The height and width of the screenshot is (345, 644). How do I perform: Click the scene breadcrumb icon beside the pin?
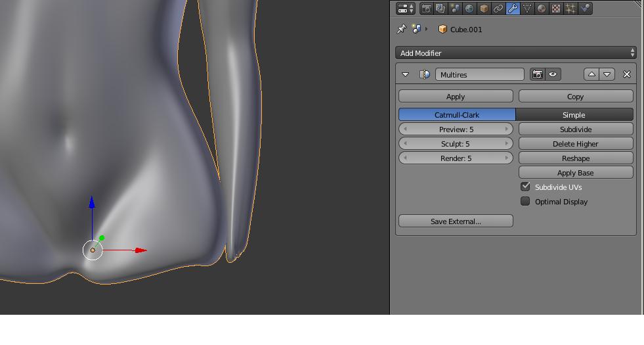(417, 29)
